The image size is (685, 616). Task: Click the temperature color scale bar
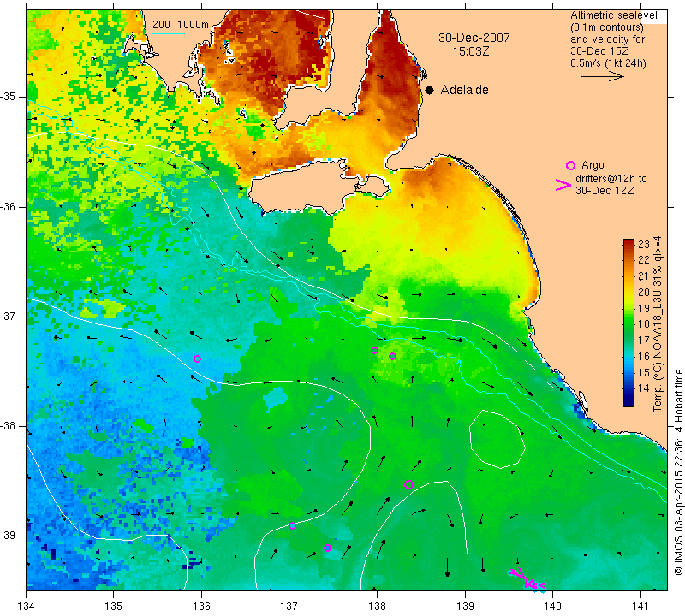628,323
